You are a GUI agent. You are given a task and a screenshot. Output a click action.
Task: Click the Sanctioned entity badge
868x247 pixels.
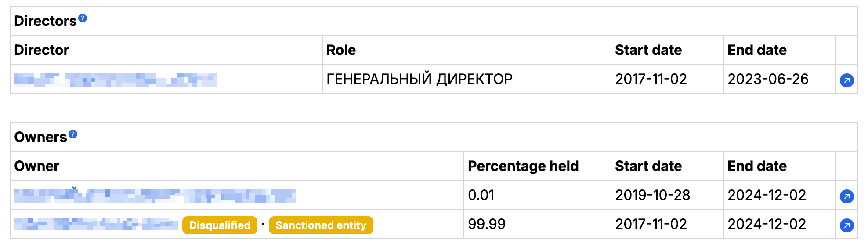coord(321,225)
